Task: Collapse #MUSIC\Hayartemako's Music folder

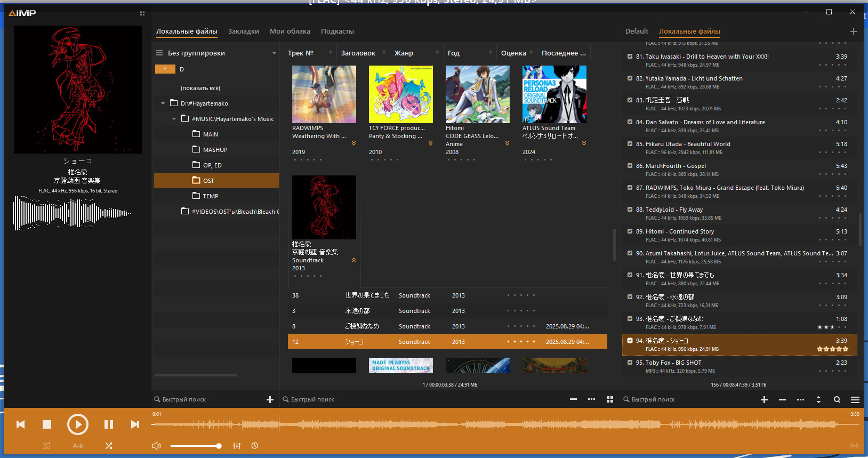Action: point(174,119)
